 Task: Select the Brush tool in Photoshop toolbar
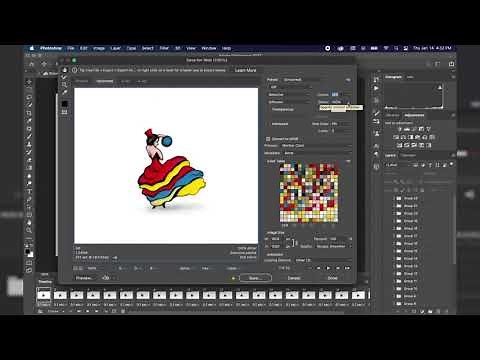(29, 136)
